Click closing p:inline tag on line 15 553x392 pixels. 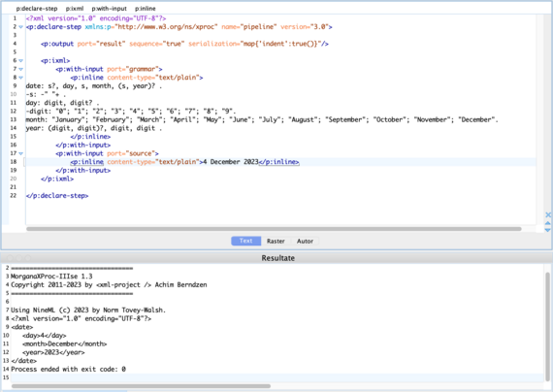90,137
